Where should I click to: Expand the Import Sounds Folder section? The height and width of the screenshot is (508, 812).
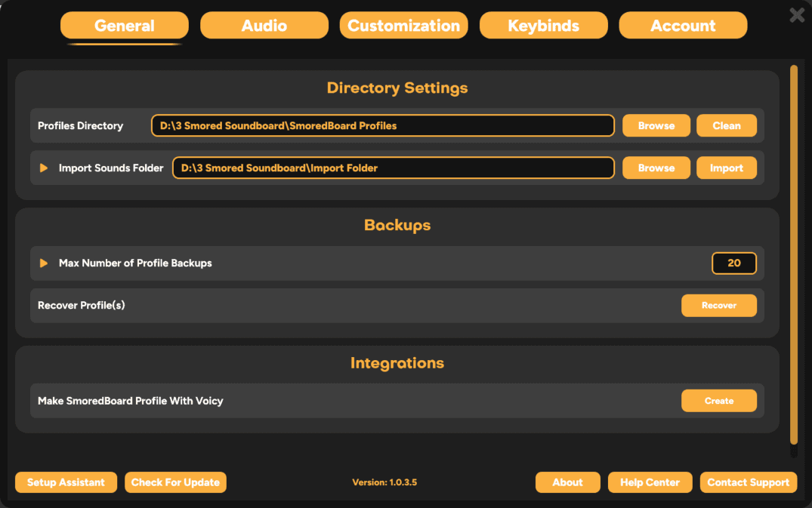42,168
